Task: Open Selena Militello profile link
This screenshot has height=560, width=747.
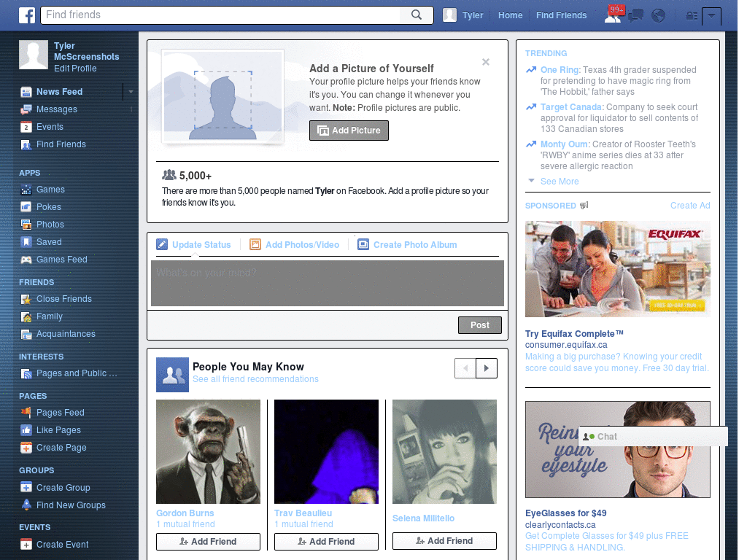Action: click(423, 518)
